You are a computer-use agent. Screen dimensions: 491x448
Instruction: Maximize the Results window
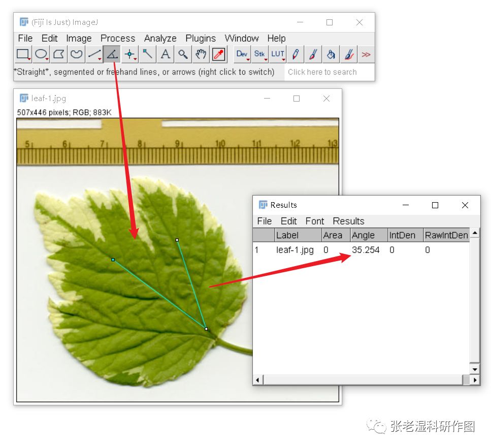435,205
